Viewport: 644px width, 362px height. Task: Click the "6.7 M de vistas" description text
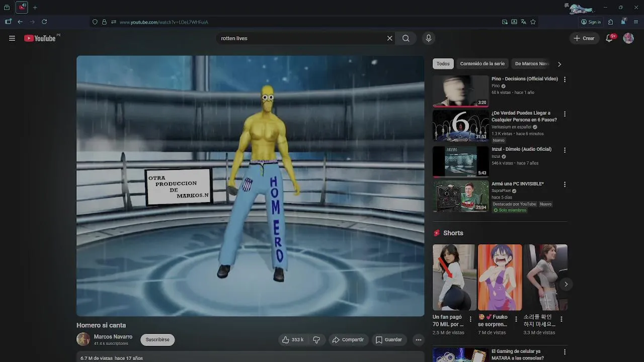(x=97, y=358)
